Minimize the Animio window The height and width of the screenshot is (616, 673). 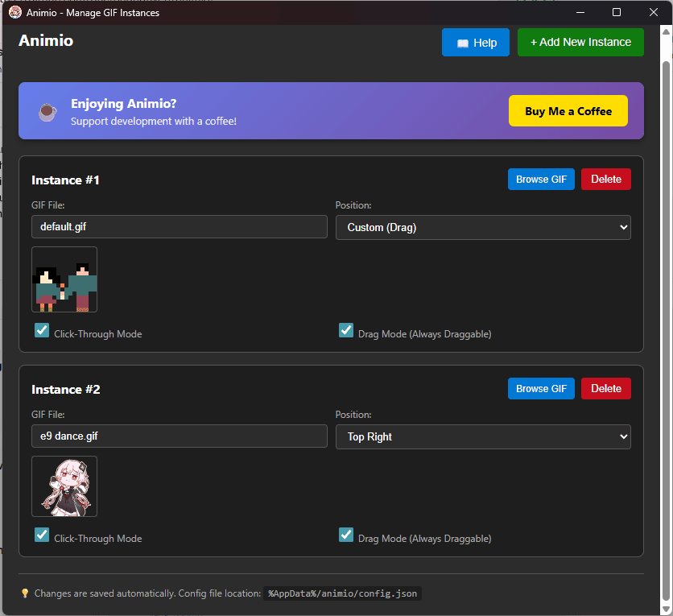tap(579, 13)
